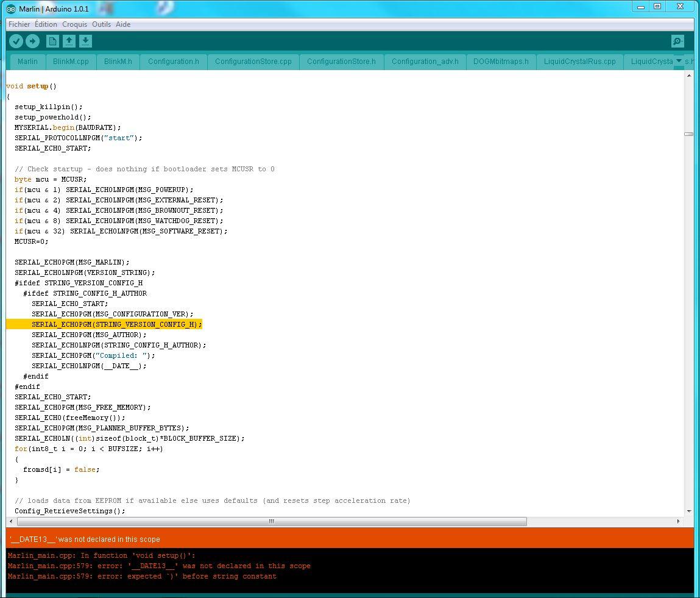Screen dimensions: 700x598
Task: Click the Upload (arrow) button
Action: point(32,41)
